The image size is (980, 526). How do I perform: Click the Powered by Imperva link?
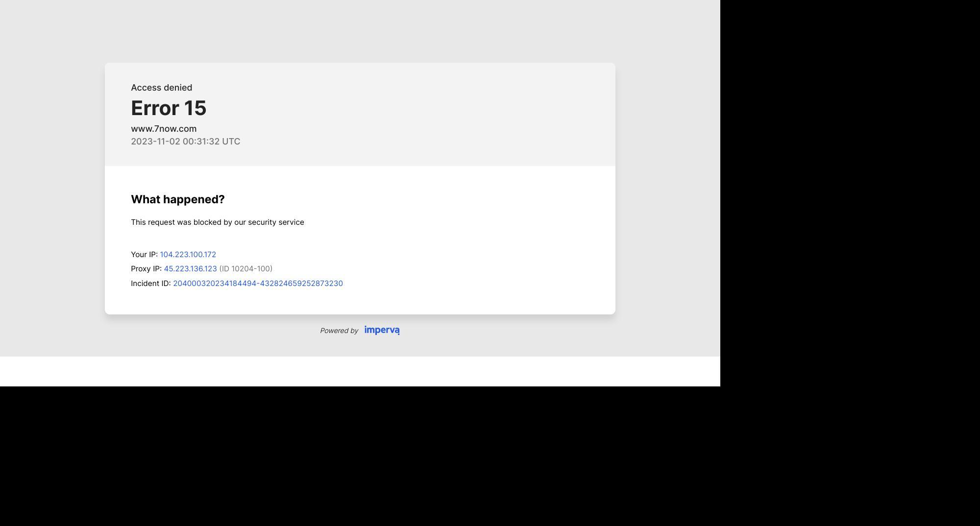tap(360, 330)
